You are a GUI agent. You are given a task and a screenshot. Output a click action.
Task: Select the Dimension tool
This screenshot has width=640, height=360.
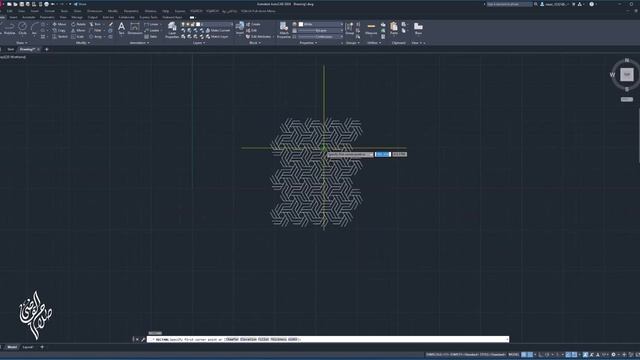point(135,29)
